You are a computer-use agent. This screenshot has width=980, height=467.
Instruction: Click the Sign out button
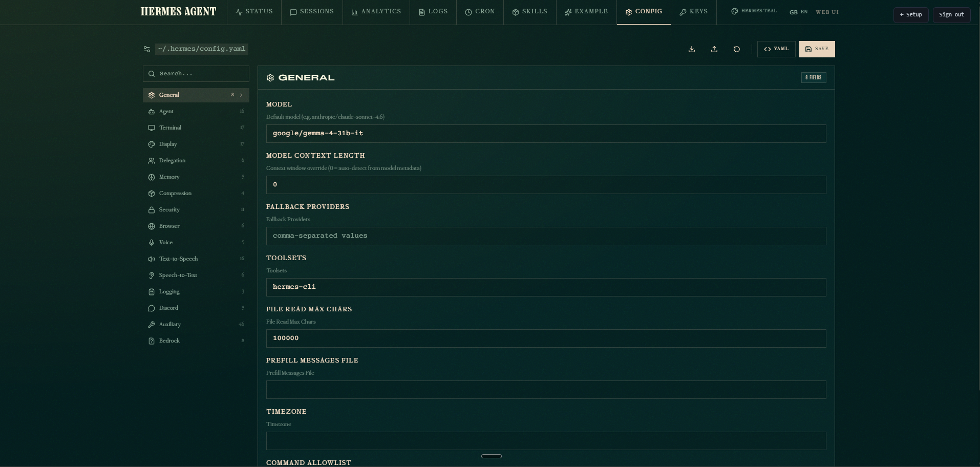pyautogui.click(x=951, y=15)
